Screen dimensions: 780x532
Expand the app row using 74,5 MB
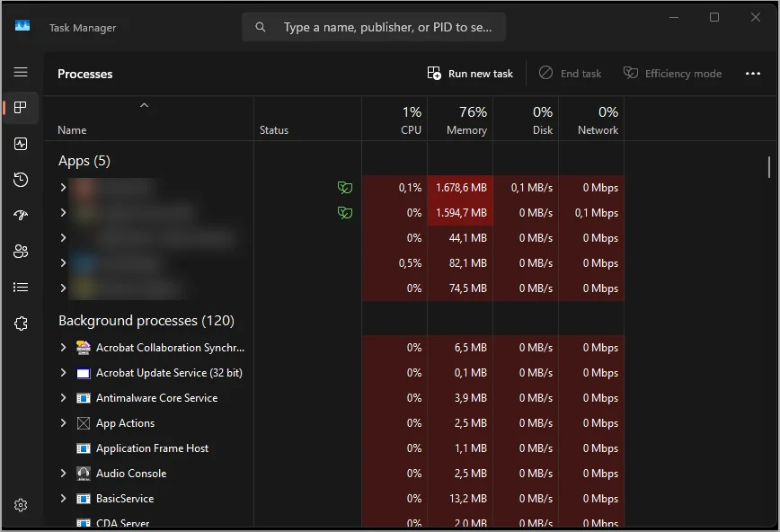tap(63, 288)
